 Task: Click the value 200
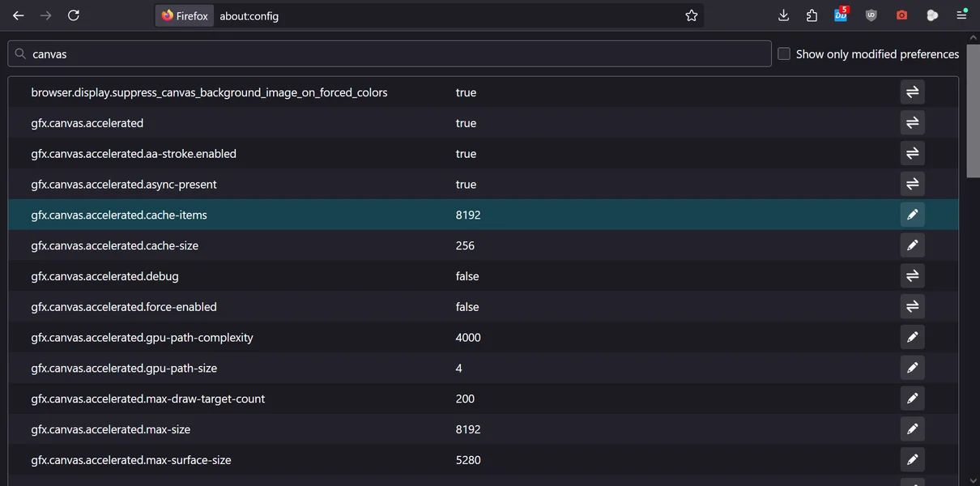coord(465,399)
